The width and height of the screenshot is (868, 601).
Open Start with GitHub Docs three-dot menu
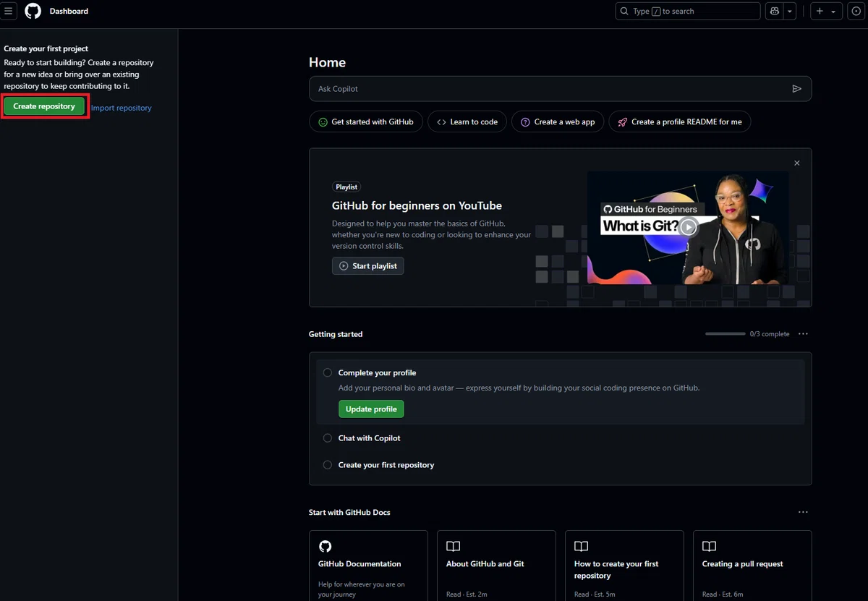(803, 512)
